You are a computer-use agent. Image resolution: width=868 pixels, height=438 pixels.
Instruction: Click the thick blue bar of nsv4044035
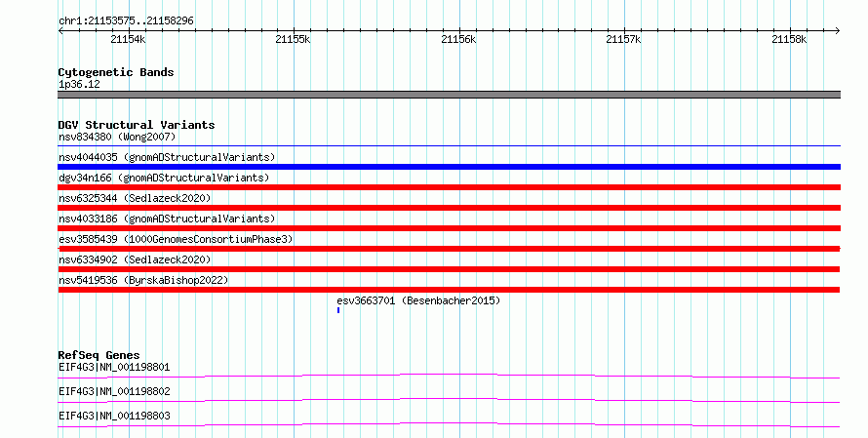449,167
